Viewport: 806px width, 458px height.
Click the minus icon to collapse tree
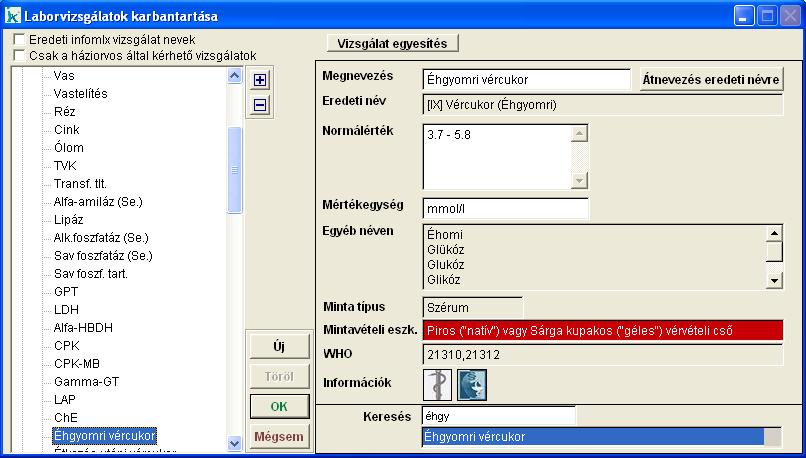coord(259,104)
